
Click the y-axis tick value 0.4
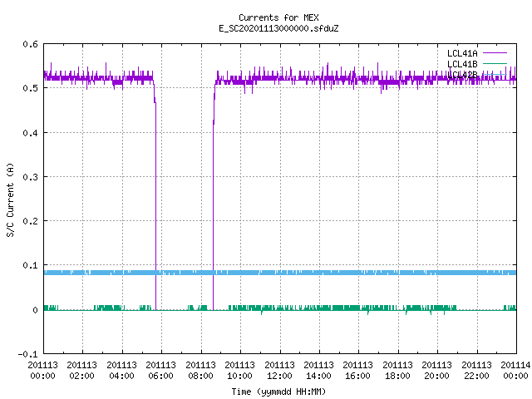pyautogui.click(x=30, y=133)
